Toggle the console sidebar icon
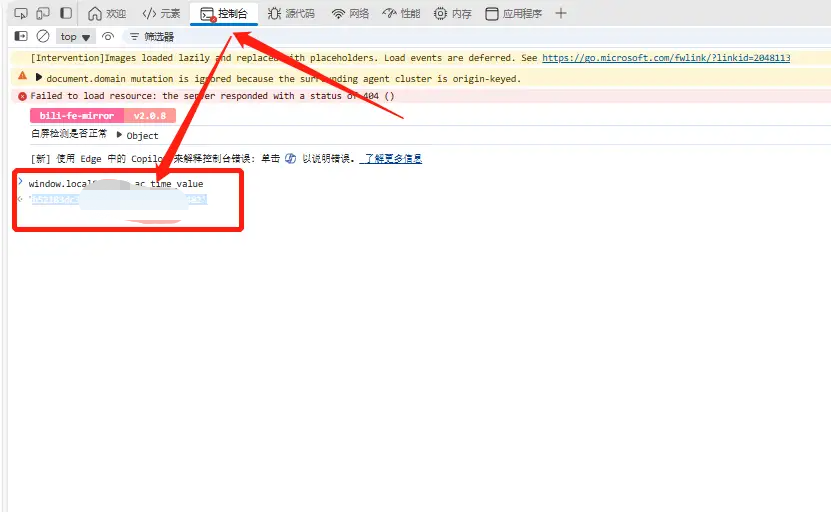The height and width of the screenshot is (512, 831). tap(21, 36)
